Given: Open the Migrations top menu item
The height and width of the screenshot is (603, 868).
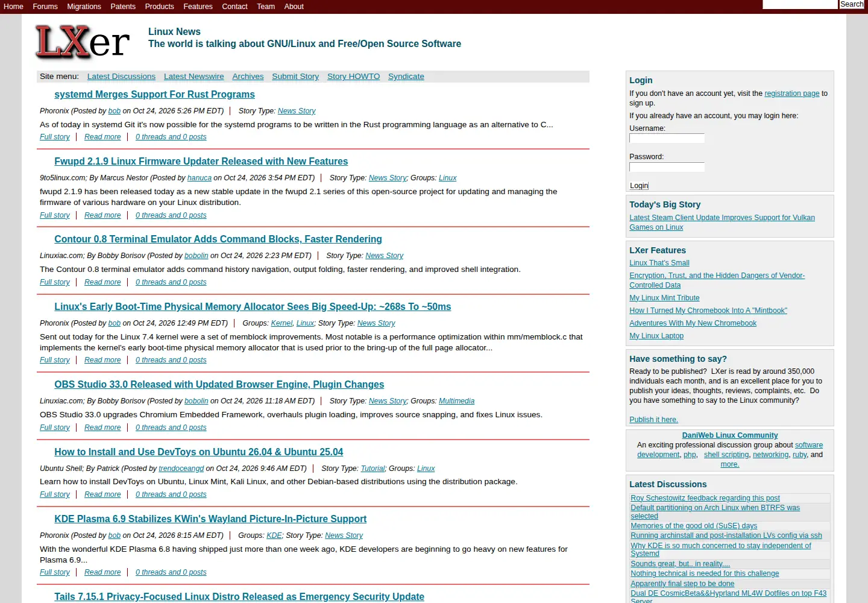Looking at the screenshot, I should tap(84, 7).
